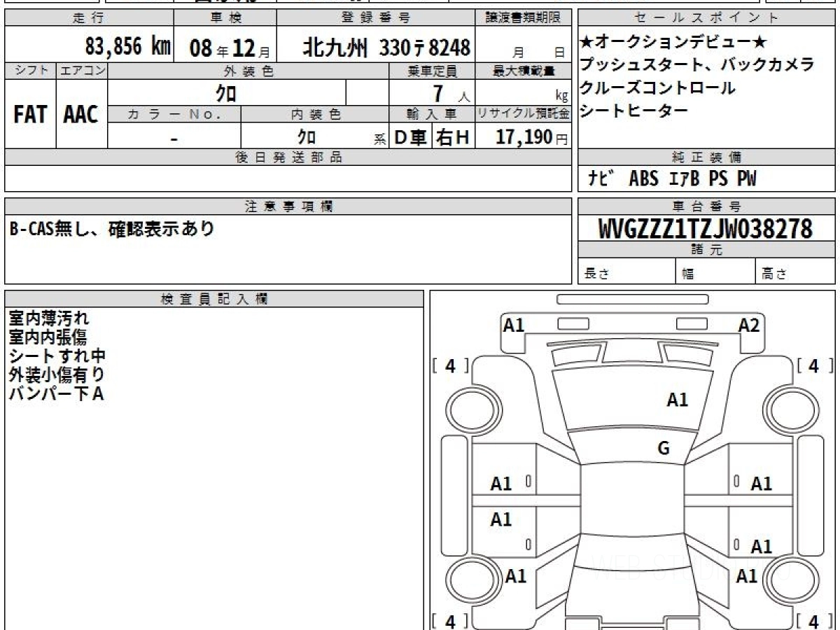
Task: Click the 幅 dimension field
Action: point(715,272)
